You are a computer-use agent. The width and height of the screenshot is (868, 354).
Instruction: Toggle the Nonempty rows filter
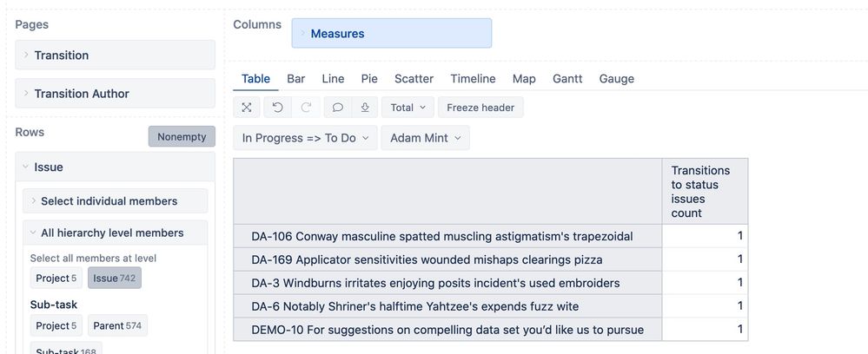tap(182, 136)
